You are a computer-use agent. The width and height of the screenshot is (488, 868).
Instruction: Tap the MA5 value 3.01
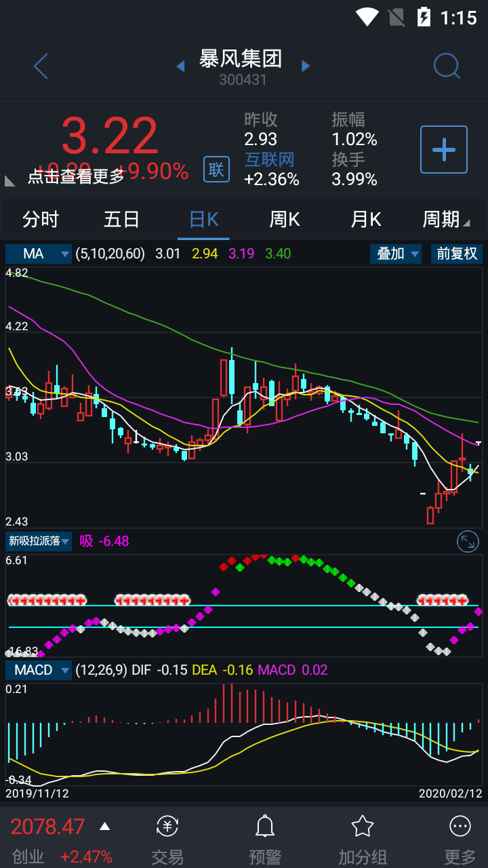point(168,254)
